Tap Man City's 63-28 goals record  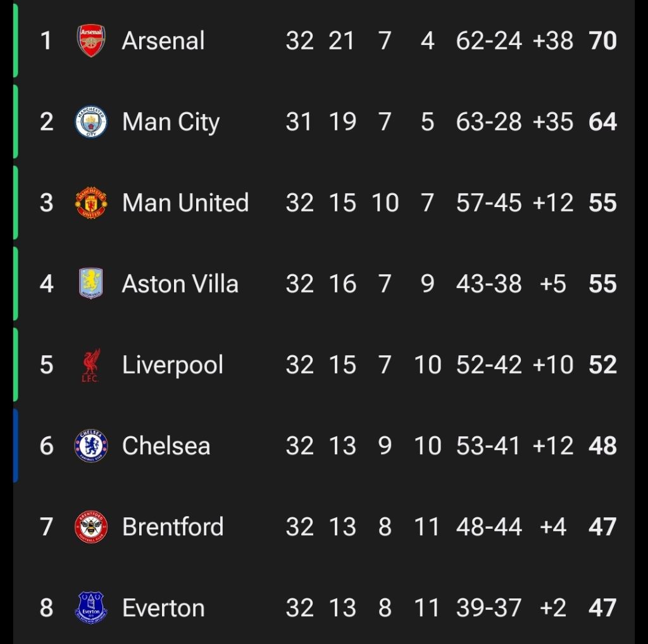click(489, 122)
